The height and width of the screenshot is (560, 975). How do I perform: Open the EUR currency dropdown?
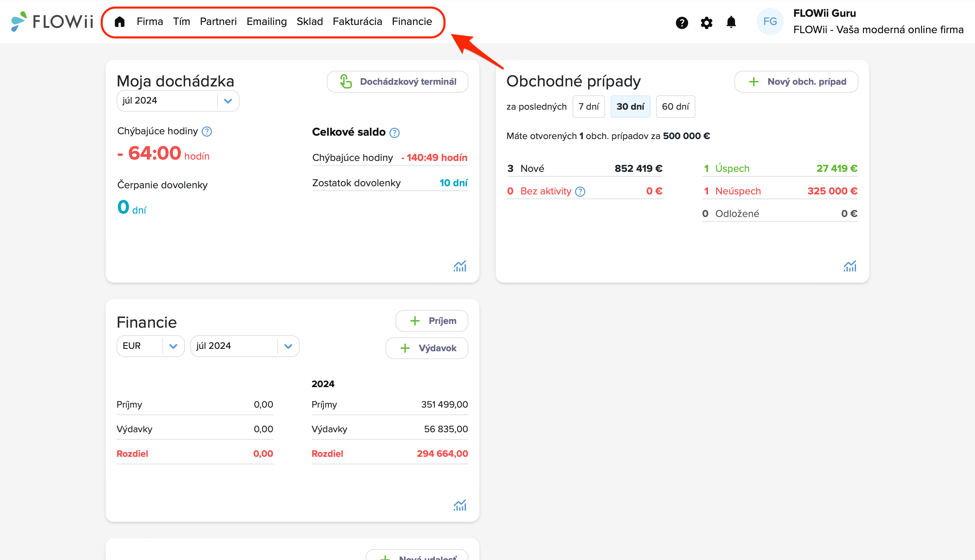tap(150, 346)
